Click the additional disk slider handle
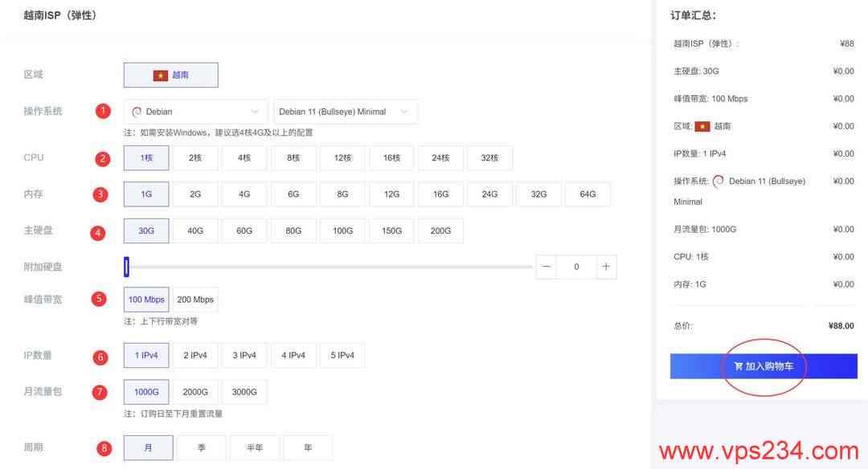 click(126, 267)
